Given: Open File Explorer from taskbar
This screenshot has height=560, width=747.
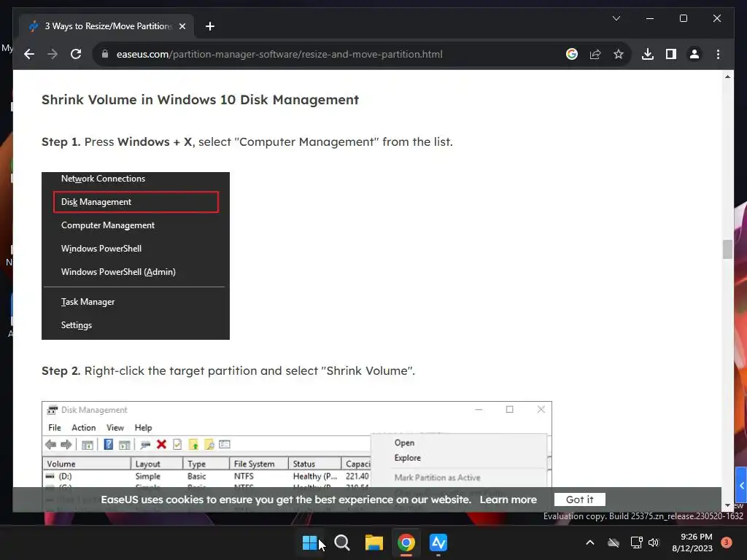Looking at the screenshot, I should click(374, 542).
